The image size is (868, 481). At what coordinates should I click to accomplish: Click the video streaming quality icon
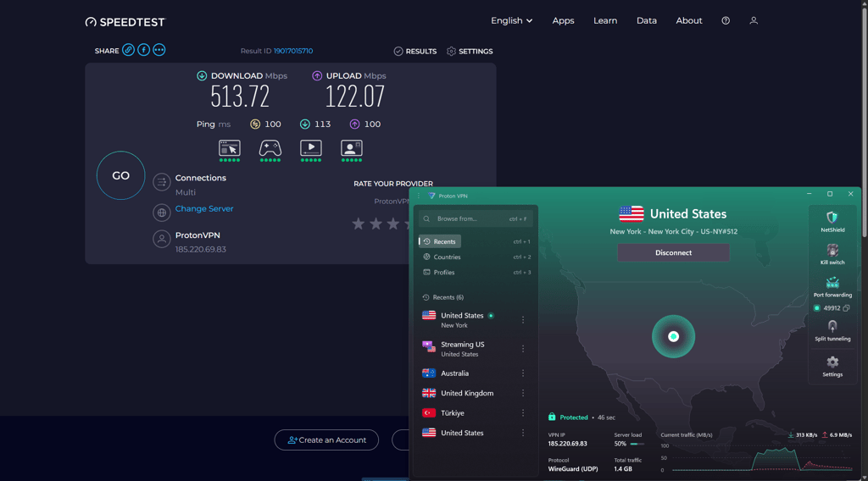coord(310,148)
